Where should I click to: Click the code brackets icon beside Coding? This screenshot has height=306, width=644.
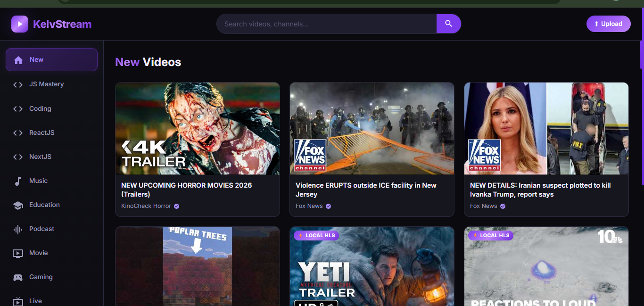18,109
